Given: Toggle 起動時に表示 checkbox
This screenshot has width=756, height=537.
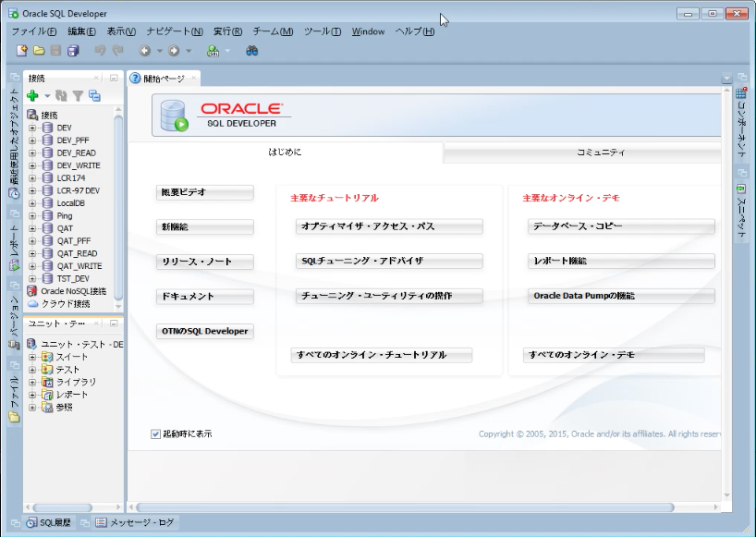Looking at the screenshot, I should pos(156,433).
